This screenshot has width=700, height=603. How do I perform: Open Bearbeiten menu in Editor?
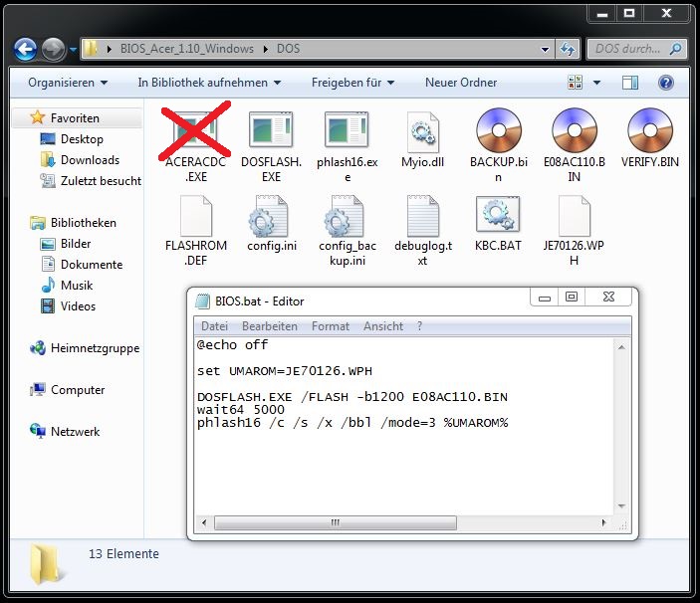point(270,326)
